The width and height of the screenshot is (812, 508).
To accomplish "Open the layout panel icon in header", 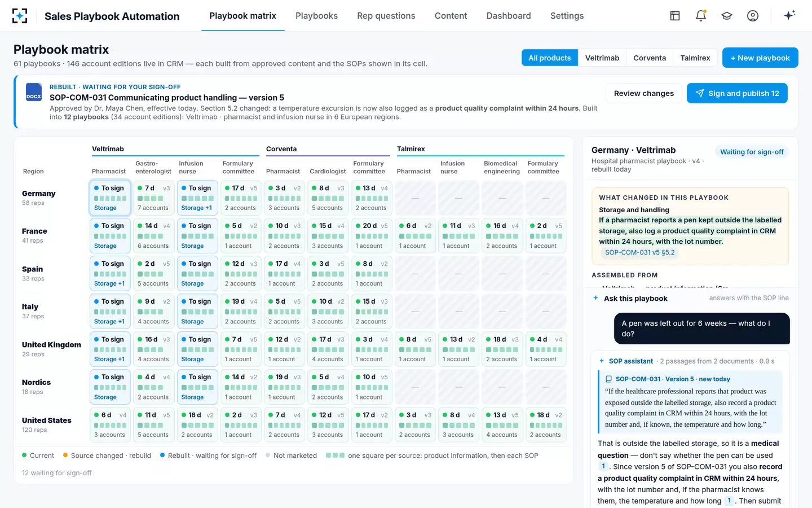I will (675, 16).
